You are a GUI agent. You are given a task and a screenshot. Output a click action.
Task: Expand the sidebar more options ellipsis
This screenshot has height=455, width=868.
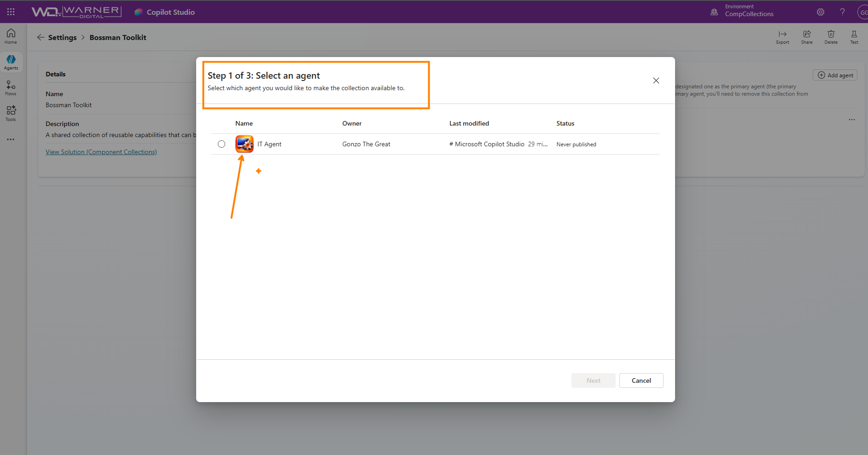click(11, 139)
